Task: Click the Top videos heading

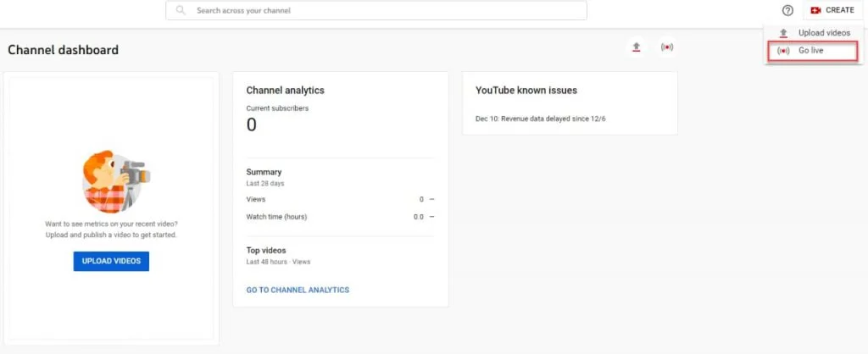Action: pos(266,251)
